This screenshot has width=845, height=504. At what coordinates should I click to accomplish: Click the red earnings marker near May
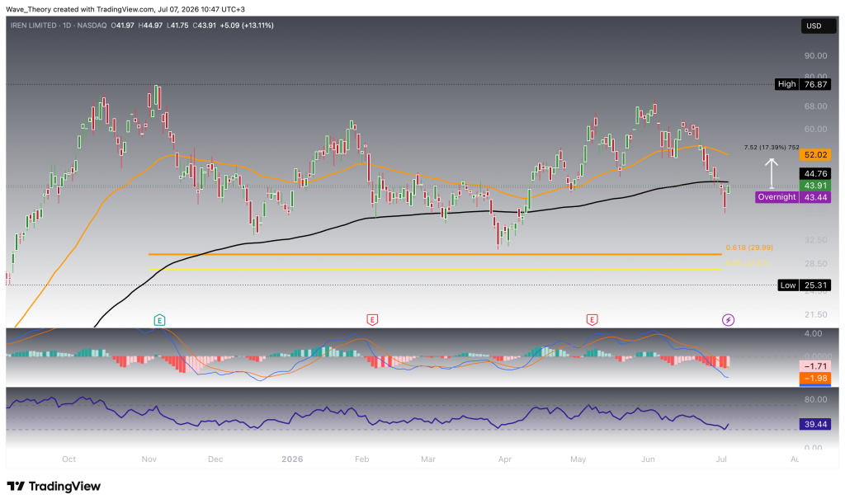click(592, 320)
